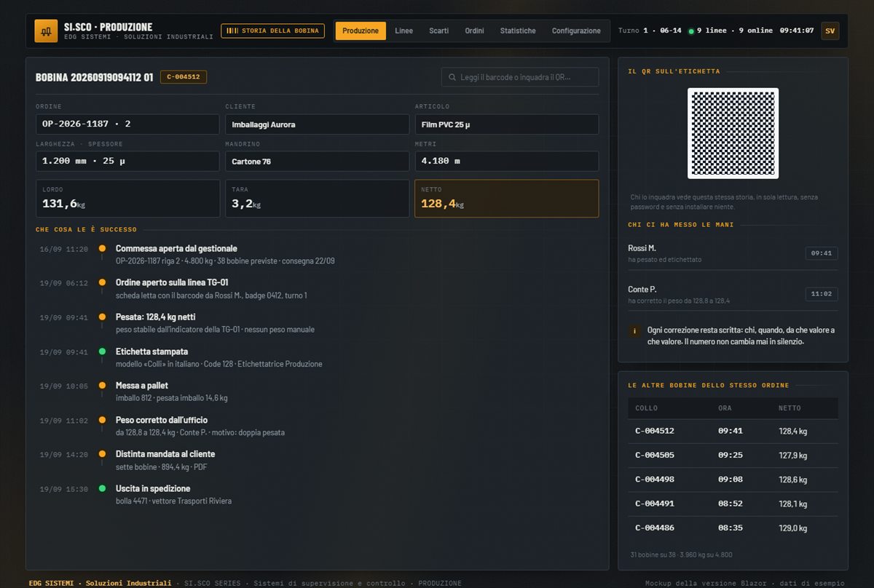This screenshot has height=588, width=874.
Task: Select the Lordo weight box 131,6 kg
Action: (x=127, y=199)
